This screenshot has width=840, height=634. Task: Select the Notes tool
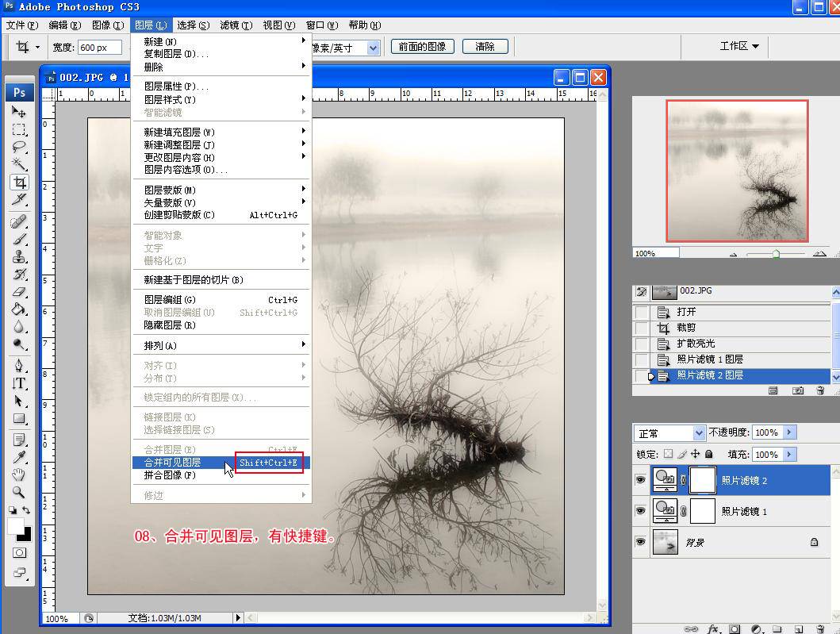(19, 440)
